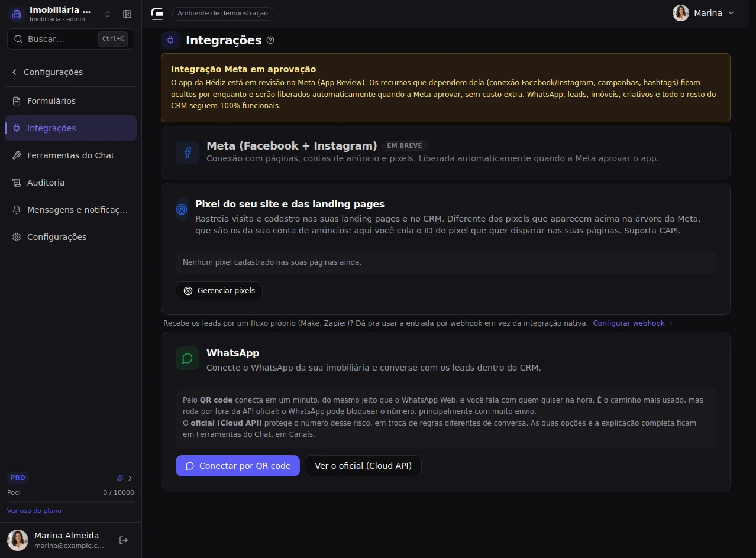Viewport: 756px width, 558px height.
Task: Log out using the exit icon
Action: click(124, 540)
